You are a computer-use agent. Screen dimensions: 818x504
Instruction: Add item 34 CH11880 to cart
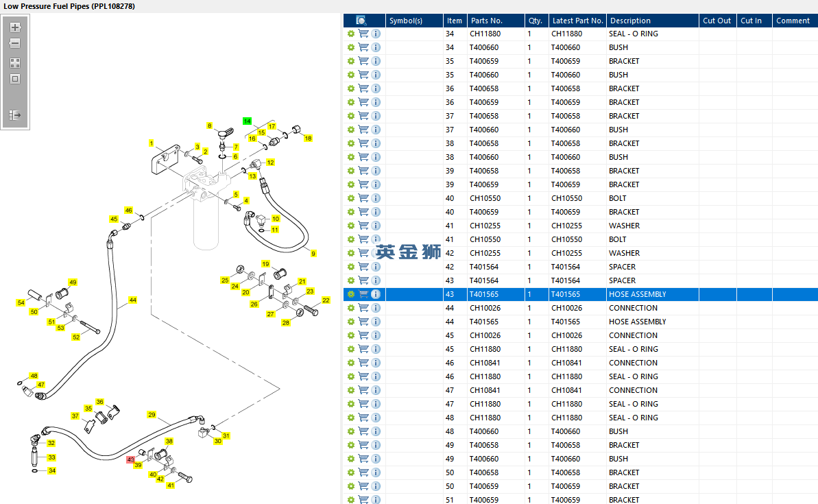pos(363,34)
